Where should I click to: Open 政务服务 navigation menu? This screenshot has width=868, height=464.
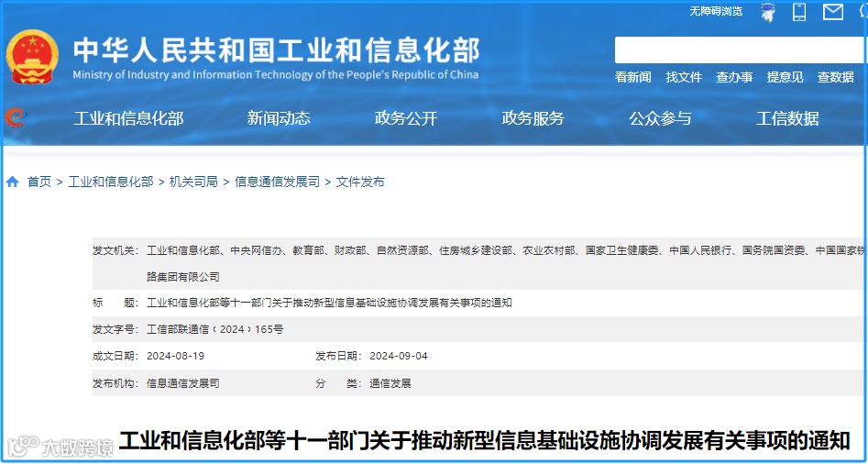pos(533,118)
